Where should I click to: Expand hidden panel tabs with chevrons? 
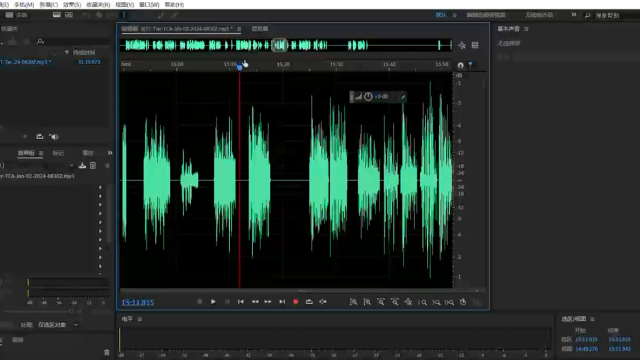[110, 153]
